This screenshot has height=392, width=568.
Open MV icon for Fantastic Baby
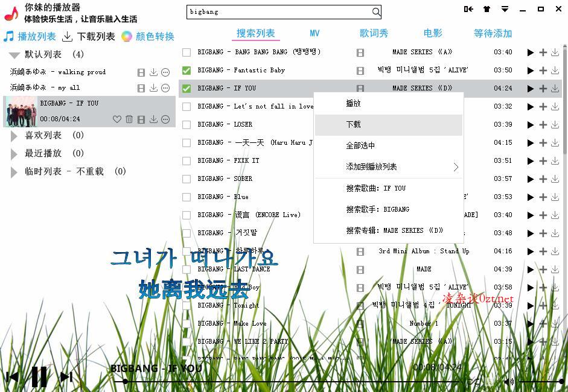pyautogui.click(x=360, y=71)
